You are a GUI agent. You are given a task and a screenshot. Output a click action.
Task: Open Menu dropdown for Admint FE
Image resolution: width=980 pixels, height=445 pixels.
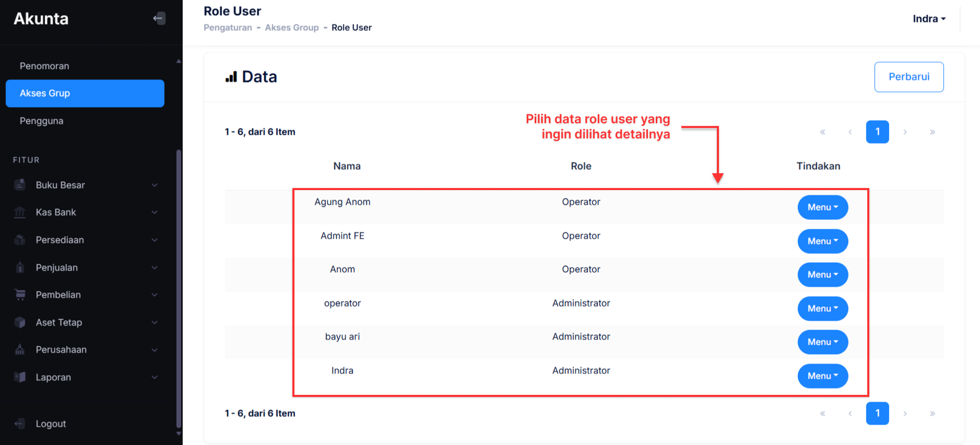822,241
